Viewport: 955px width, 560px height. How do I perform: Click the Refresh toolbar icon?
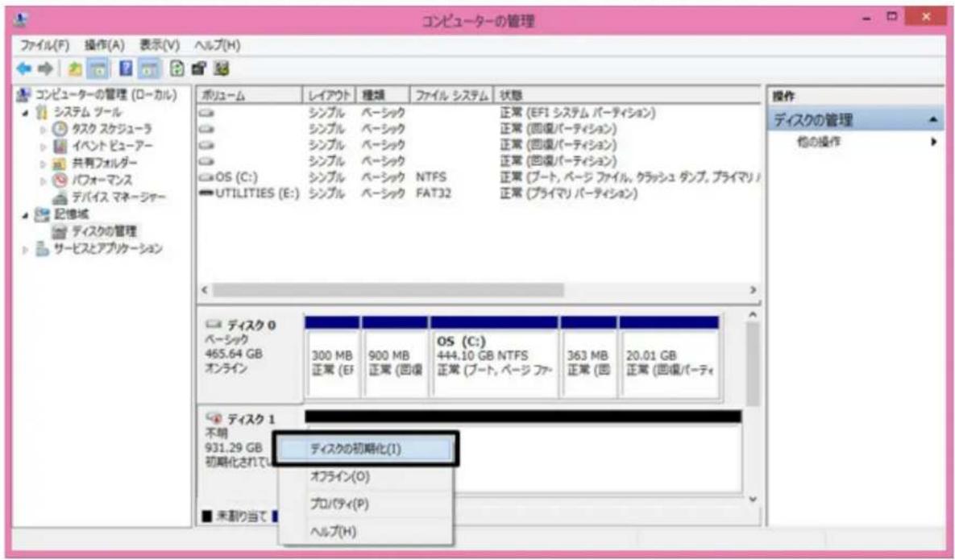coord(177,68)
